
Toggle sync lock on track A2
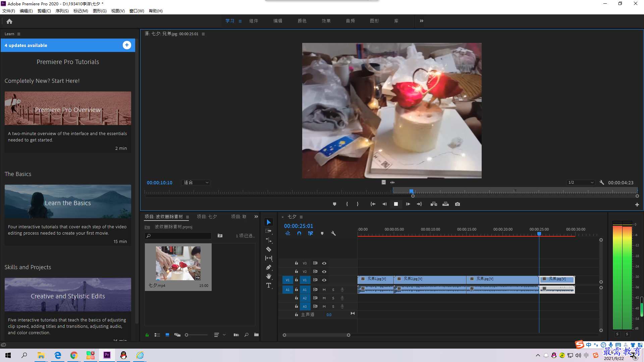315,298
